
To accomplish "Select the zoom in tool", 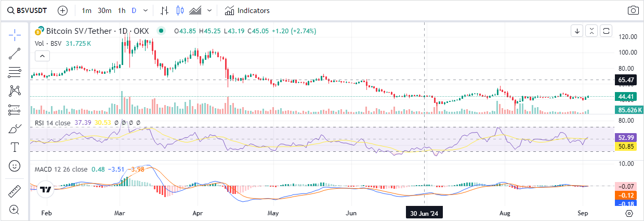I will tap(15, 210).
